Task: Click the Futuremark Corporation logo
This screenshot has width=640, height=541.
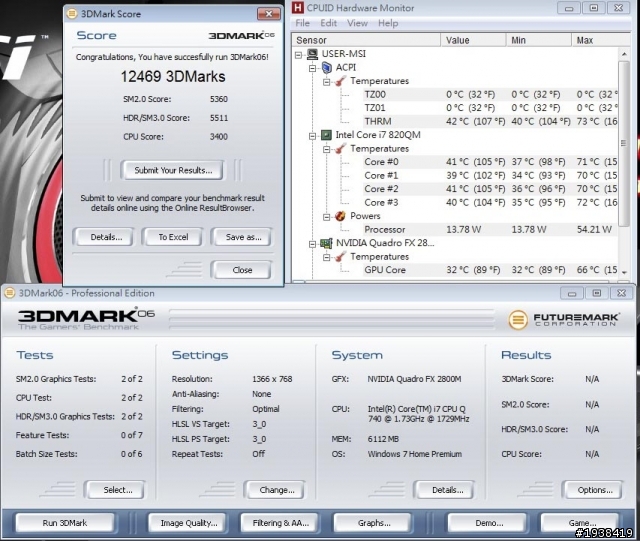Action: 563,319
